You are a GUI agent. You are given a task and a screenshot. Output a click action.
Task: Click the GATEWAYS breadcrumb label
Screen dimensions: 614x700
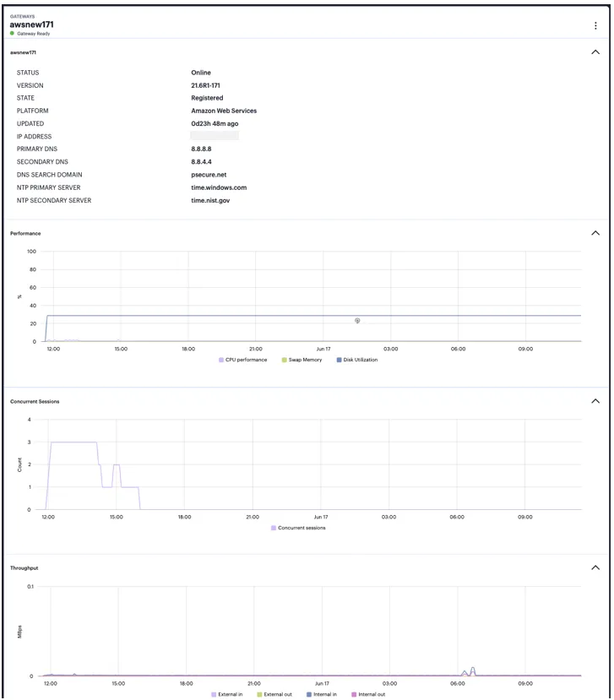pyautogui.click(x=22, y=17)
